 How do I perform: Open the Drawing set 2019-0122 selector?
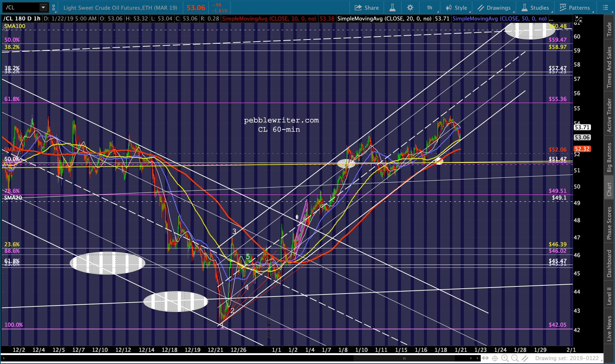pos(567,358)
